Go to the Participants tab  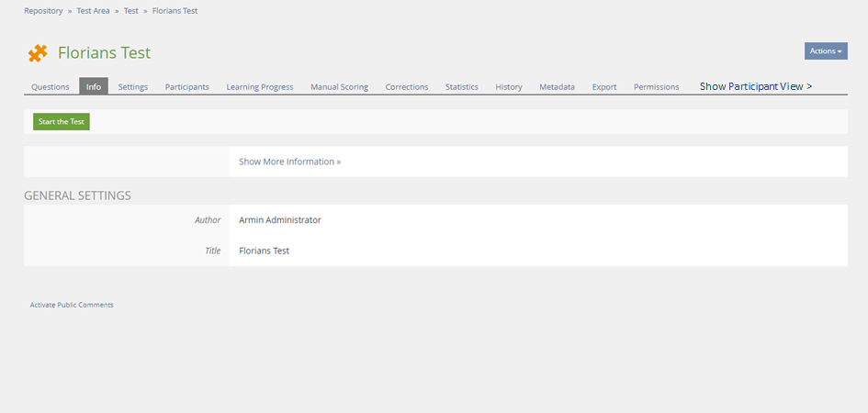[x=187, y=87]
